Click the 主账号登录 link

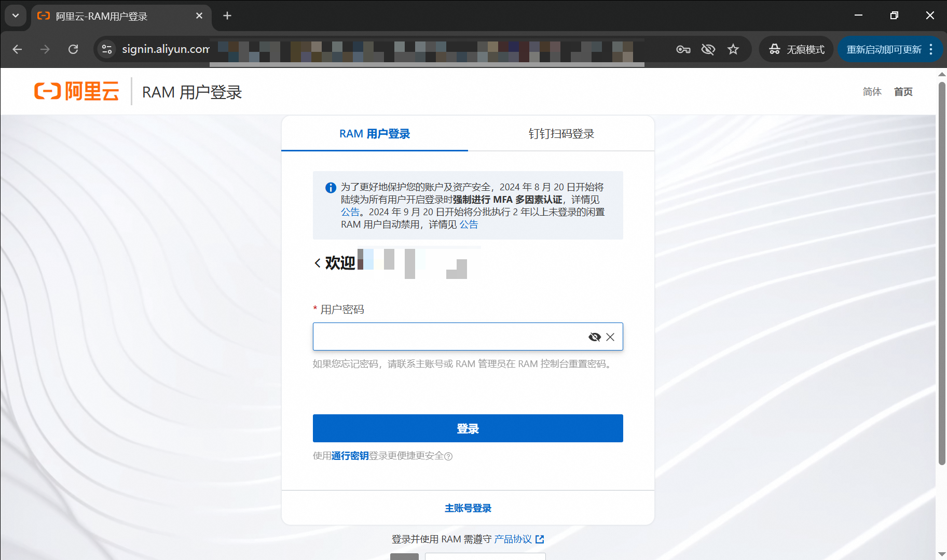468,508
